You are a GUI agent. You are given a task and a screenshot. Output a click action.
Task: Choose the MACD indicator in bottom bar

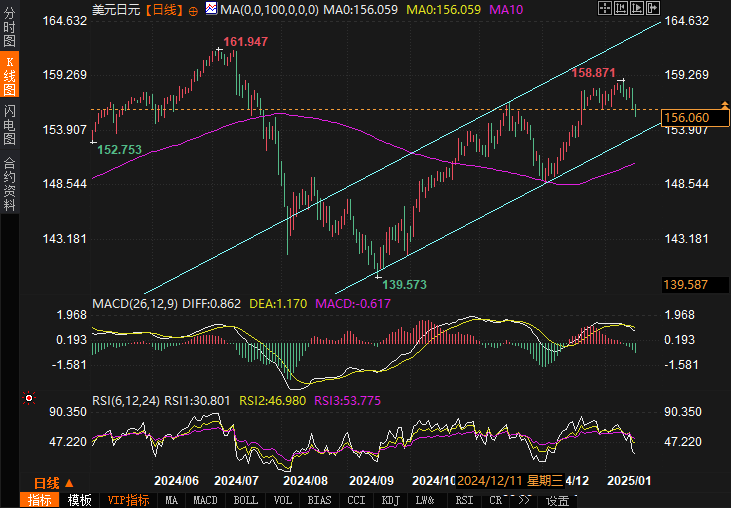pyautogui.click(x=205, y=500)
